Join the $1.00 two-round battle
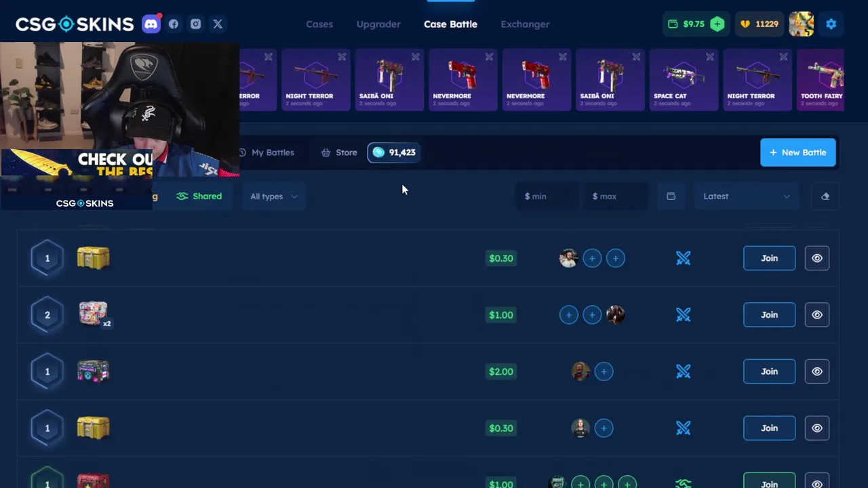The width and height of the screenshot is (868, 488). 769,314
